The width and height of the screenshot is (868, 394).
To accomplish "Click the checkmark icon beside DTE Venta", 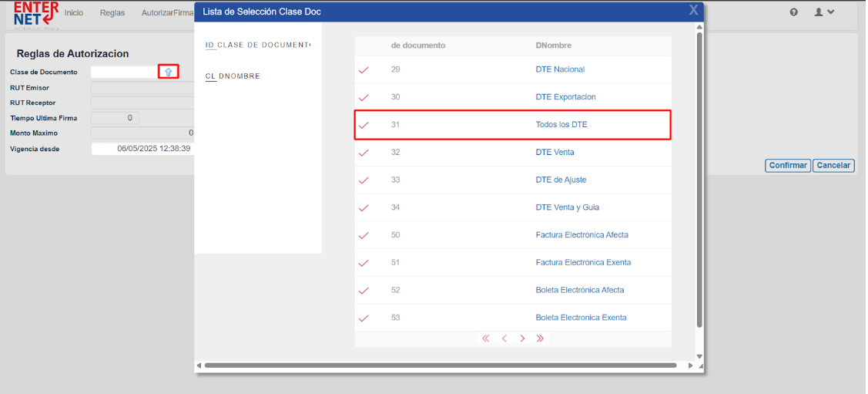I will tap(364, 153).
